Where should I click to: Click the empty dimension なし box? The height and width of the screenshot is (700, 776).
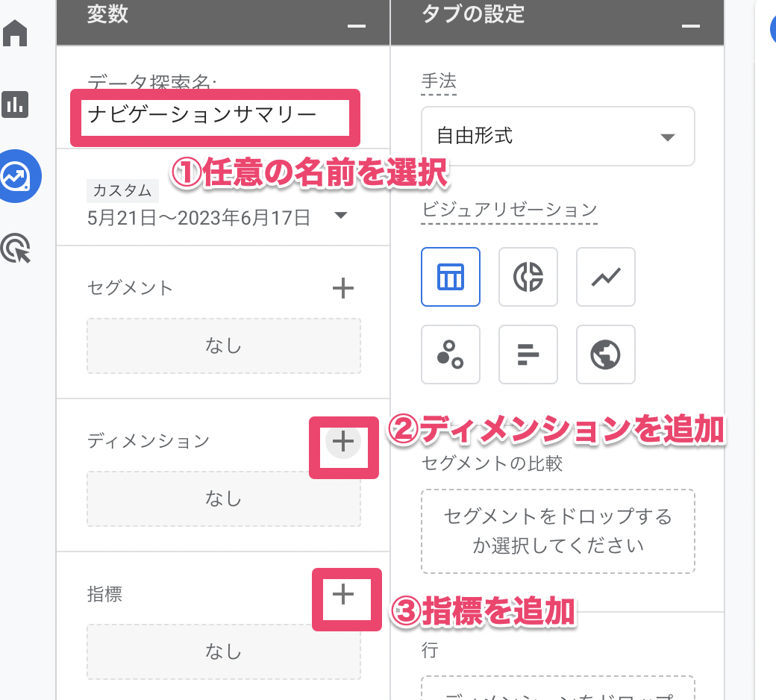coord(223,499)
